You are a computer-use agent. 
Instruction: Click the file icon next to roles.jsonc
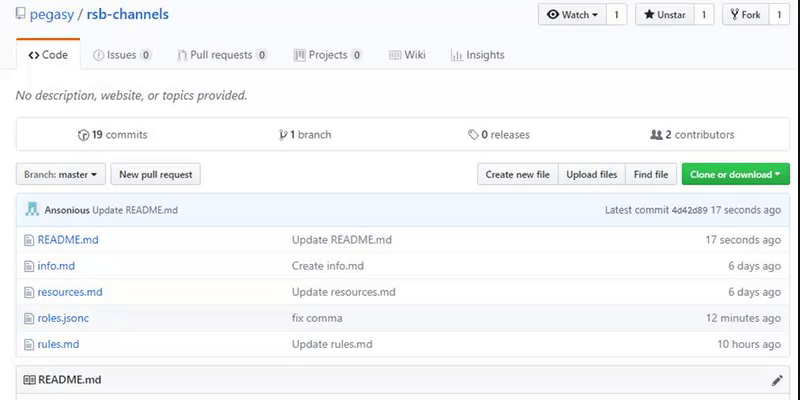pos(29,318)
